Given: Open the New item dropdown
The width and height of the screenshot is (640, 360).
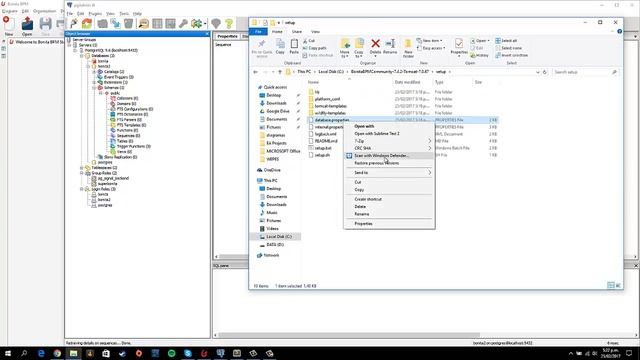Looking at the screenshot, I should point(430,41).
